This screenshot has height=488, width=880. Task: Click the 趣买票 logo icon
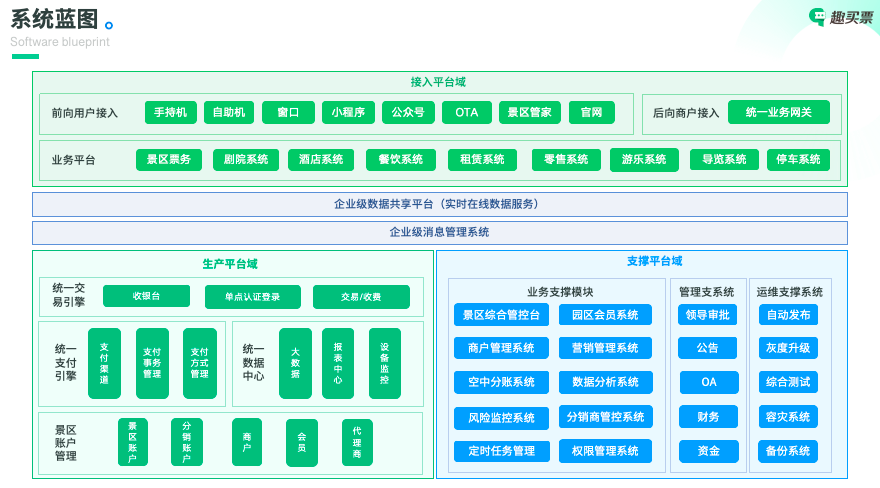818,17
